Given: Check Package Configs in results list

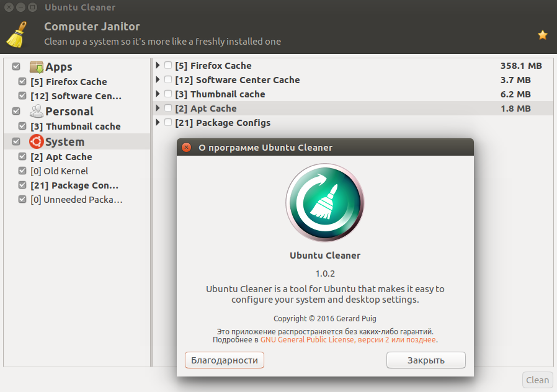Looking at the screenshot, I should (x=168, y=122).
